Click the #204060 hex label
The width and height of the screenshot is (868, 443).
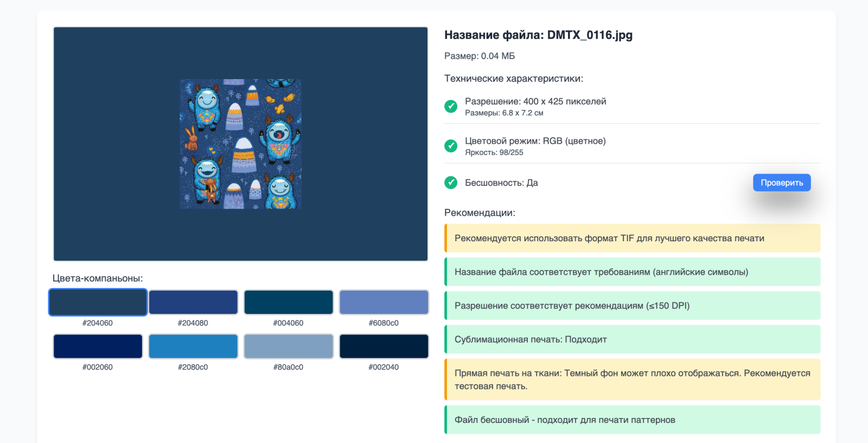click(x=98, y=323)
